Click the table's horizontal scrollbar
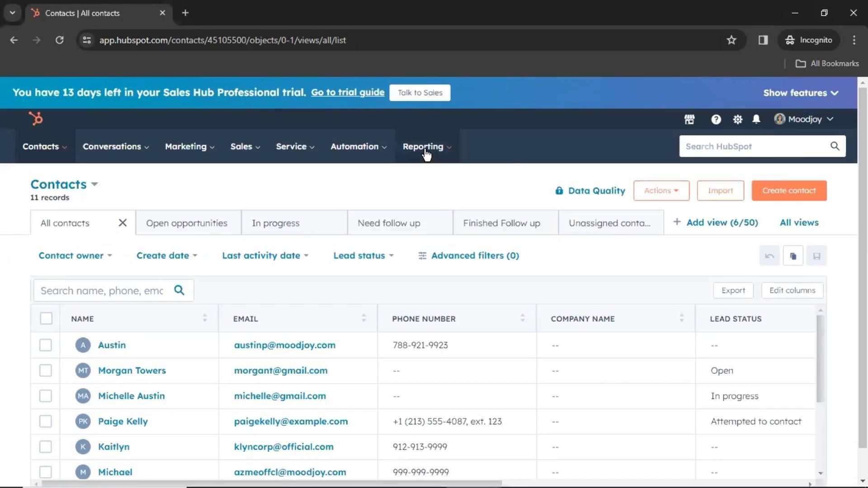The height and width of the screenshot is (488, 868). click(271, 483)
